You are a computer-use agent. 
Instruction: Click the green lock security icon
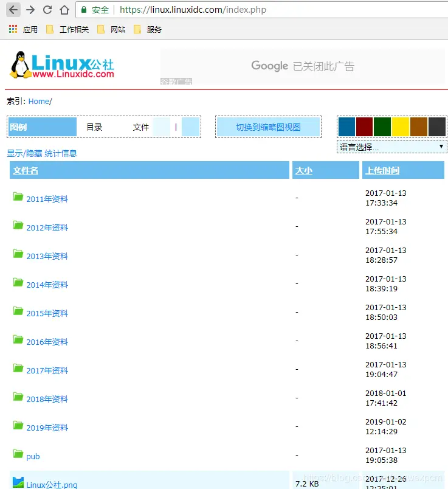83,10
